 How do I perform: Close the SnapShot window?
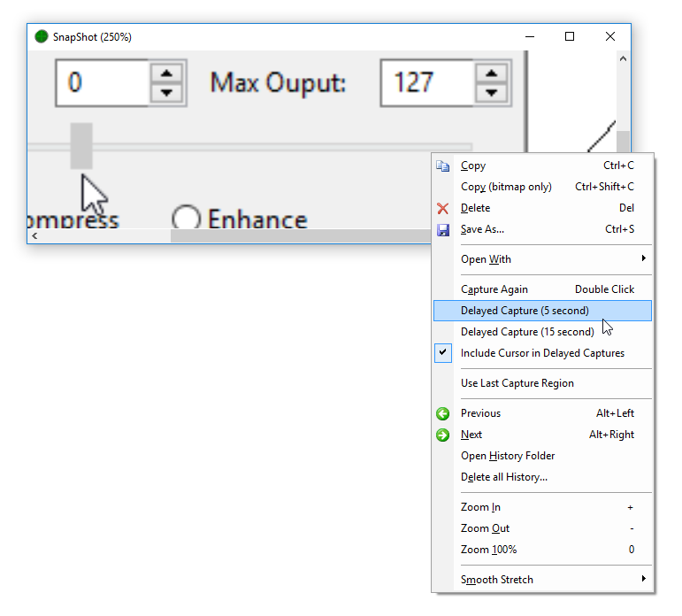tap(610, 36)
